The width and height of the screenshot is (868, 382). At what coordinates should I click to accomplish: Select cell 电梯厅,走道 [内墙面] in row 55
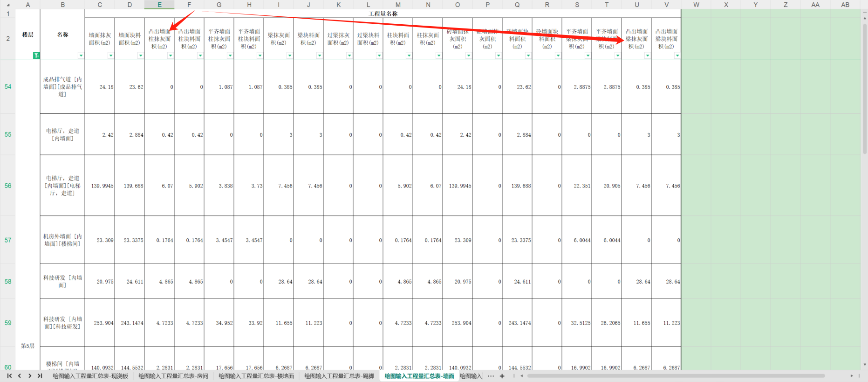(x=62, y=134)
